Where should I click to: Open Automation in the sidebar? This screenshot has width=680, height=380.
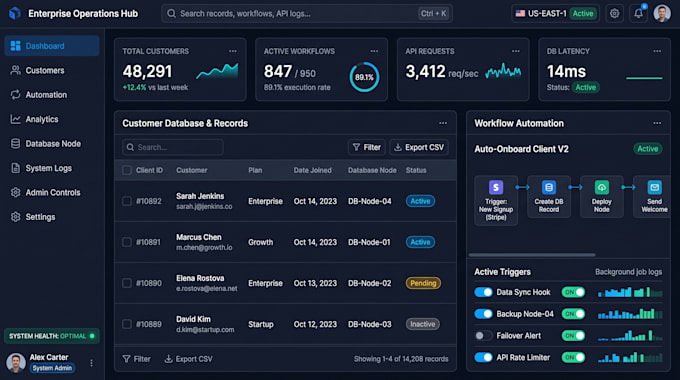pos(52,95)
